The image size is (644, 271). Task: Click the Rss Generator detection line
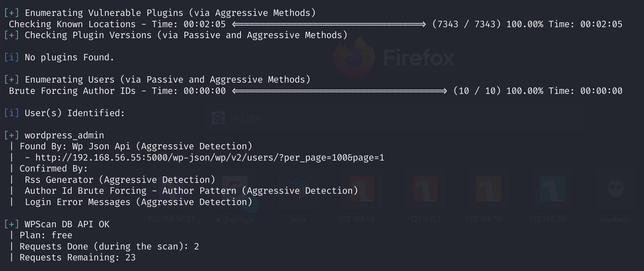click(120, 180)
